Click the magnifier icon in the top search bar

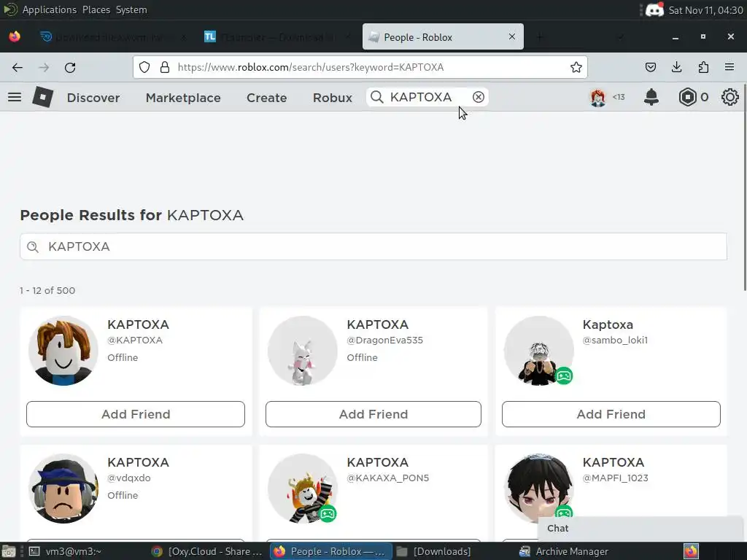tap(377, 97)
